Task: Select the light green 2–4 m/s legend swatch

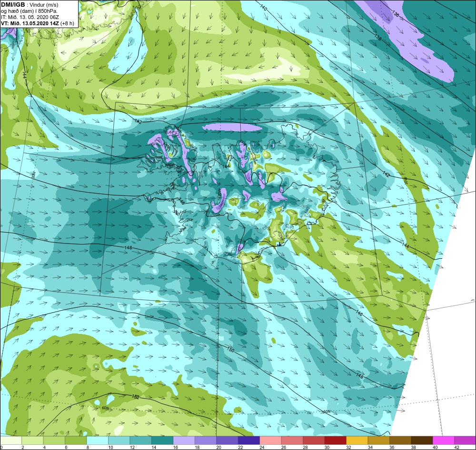Action: coord(33,440)
